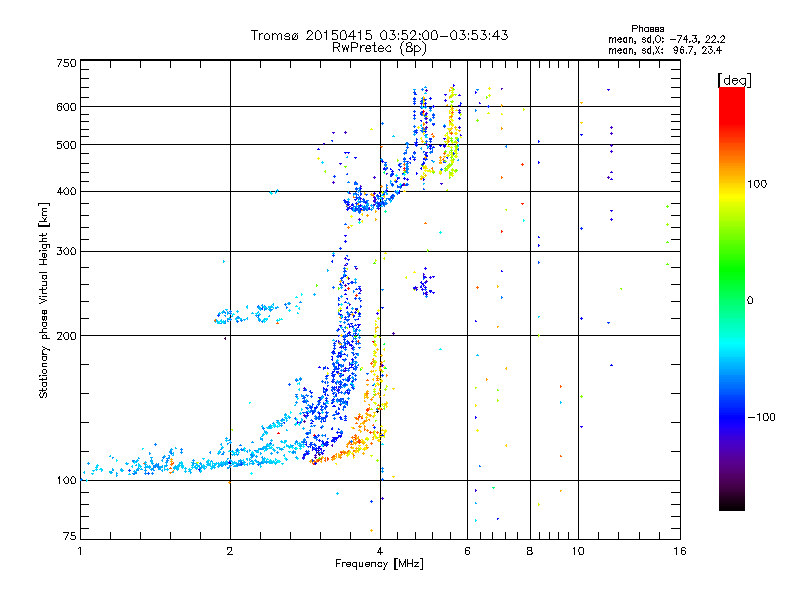This screenshot has height=600, width=800.
Task: Click frequency axis tick label '6'
Action: point(467,551)
